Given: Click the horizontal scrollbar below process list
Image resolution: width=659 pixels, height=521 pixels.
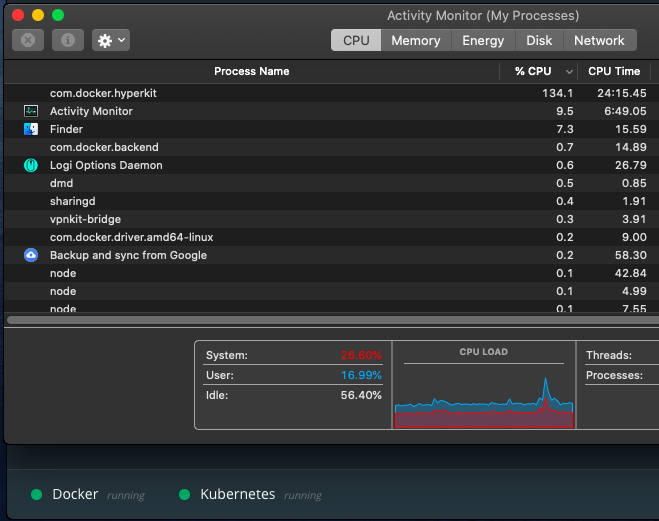Looking at the screenshot, I should point(333,320).
